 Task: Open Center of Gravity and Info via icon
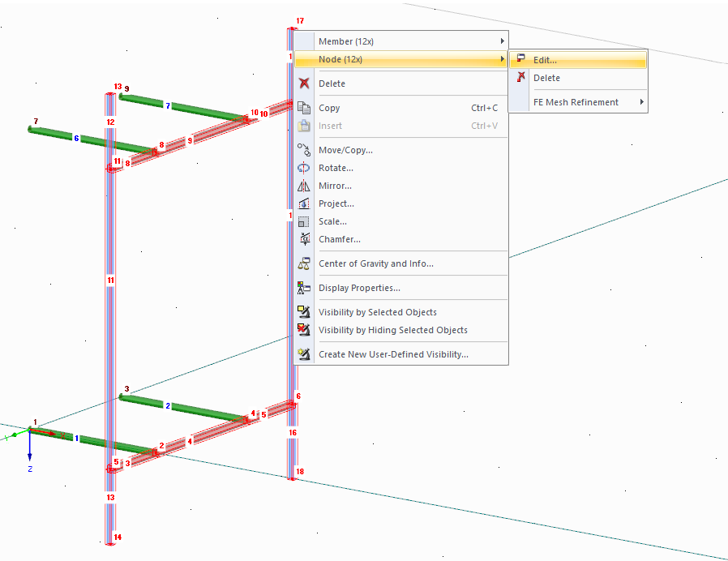click(x=303, y=263)
